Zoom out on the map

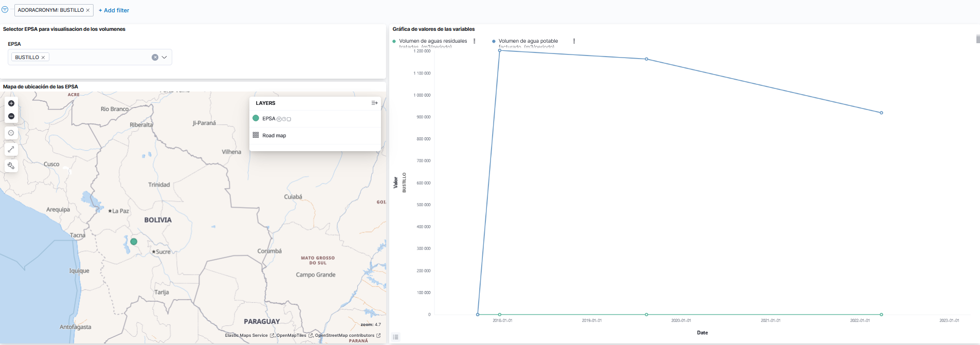pyautogui.click(x=11, y=116)
